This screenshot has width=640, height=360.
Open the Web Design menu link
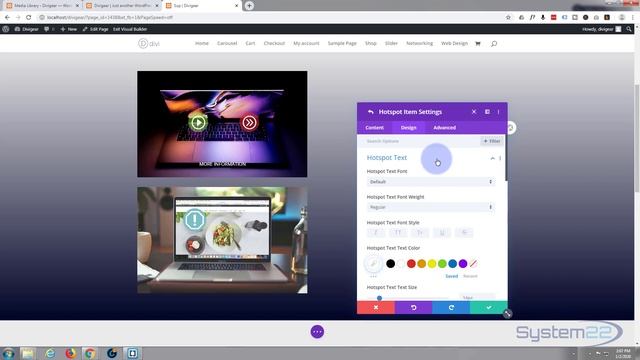coord(454,43)
